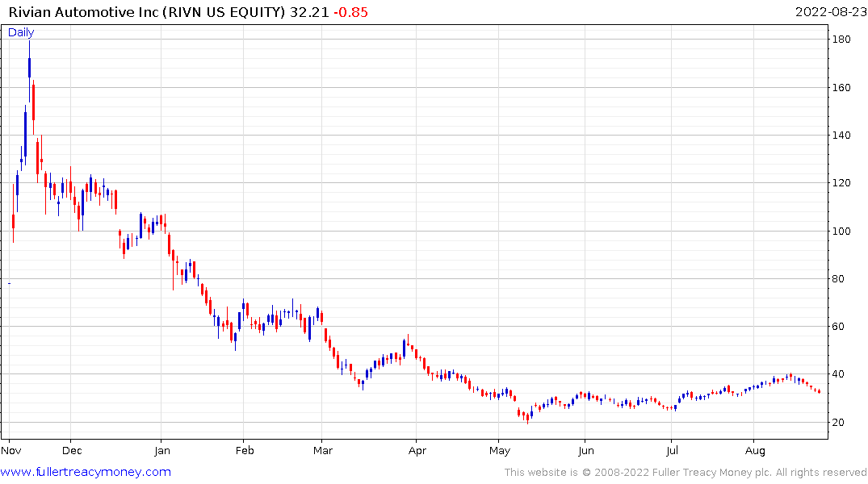Click the 100 price axis label
Image resolution: width=868 pixels, height=484 pixels.
tap(841, 232)
